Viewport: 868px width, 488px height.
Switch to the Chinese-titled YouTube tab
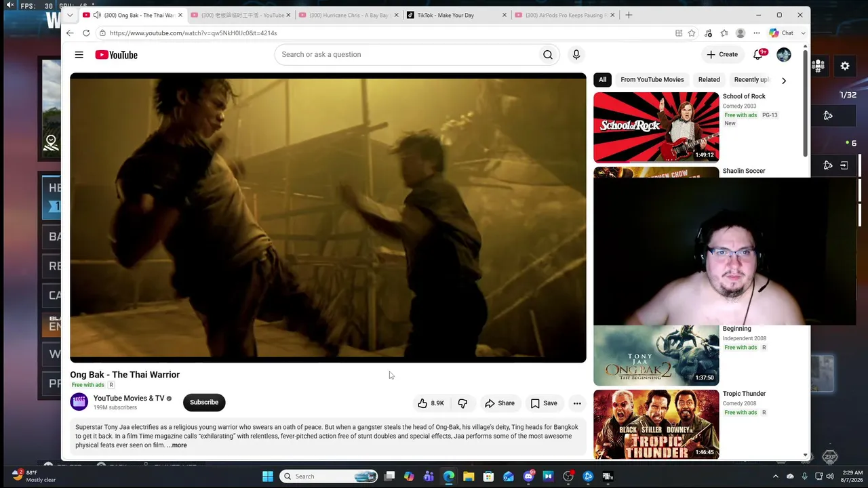241,15
